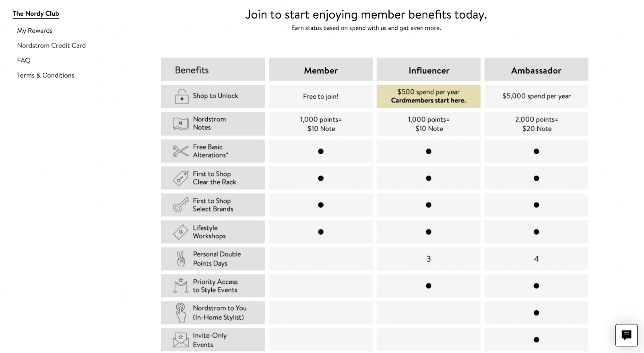Open The Nordy Club link in sidebar

pyautogui.click(x=36, y=14)
